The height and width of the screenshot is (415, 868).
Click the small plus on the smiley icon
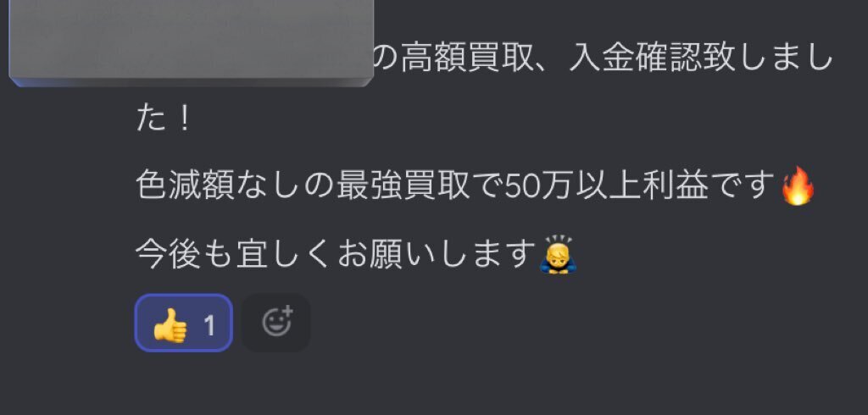pos(287,313)
